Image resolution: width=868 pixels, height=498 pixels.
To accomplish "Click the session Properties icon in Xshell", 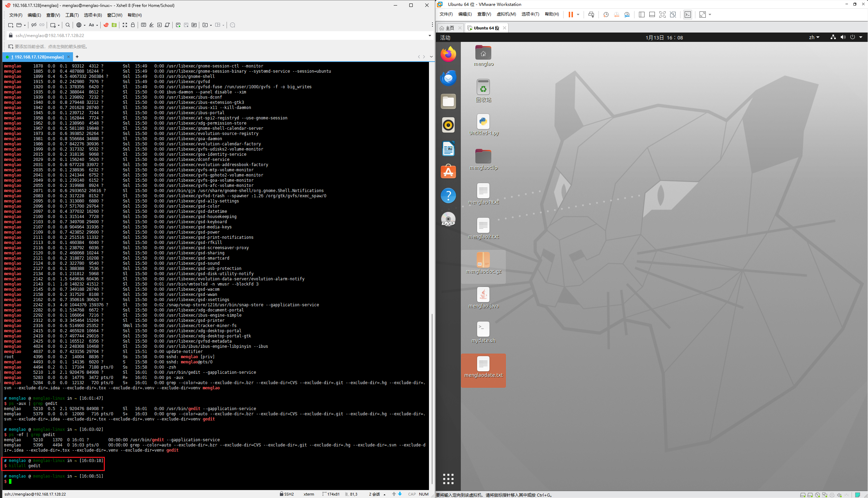I will point(53,25).
